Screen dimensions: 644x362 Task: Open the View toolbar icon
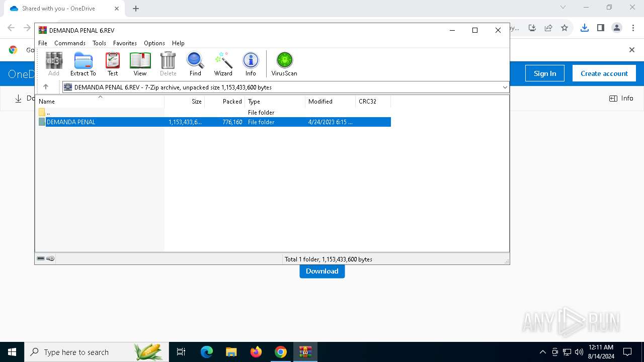[x=140, y=64]
